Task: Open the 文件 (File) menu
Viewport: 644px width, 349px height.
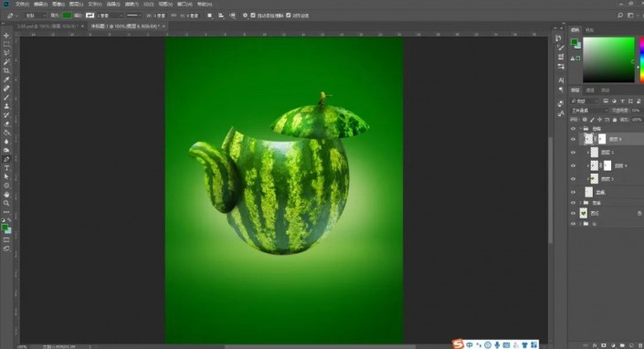Action: [x=22, y=4]
